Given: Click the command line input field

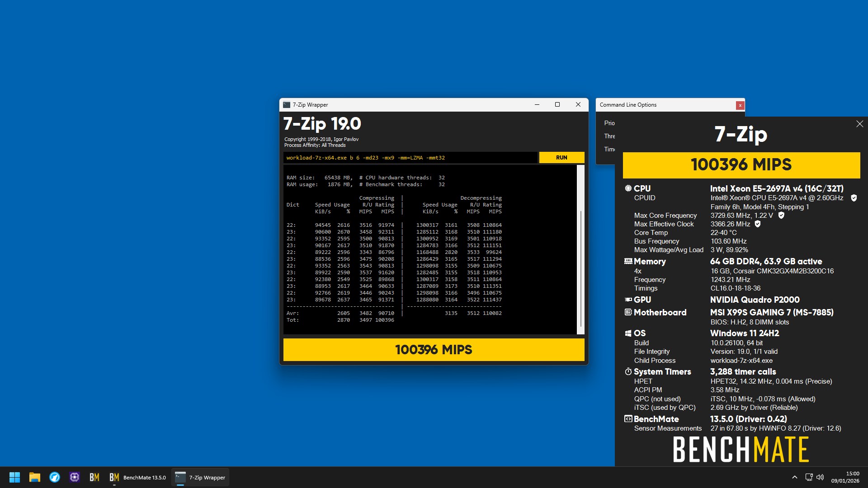Looking at the screenshot, I should pyautogui.click(x=410, y=158).
